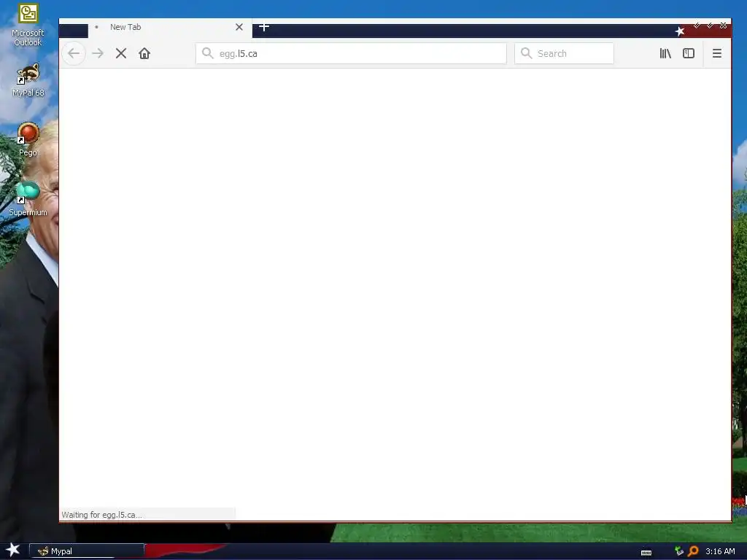This screenshot has width=747, height=560.
Task: Click the green arrow hardware tray icon
Action: [x=679, y=551]
